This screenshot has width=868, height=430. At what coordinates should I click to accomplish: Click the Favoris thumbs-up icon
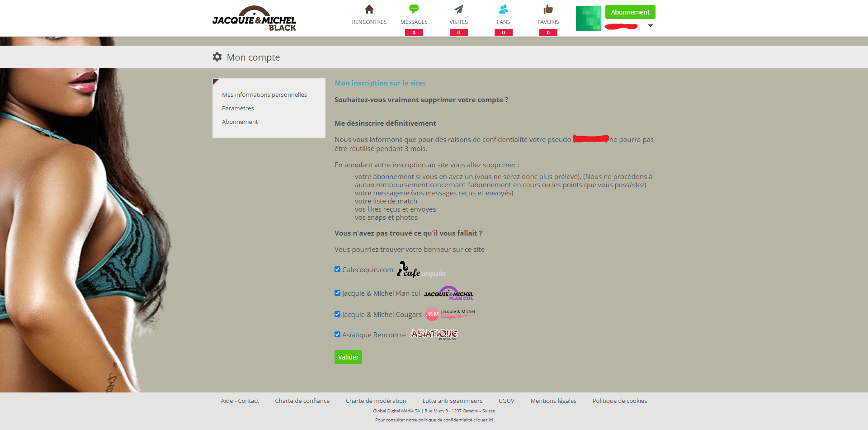click(548, 9)
